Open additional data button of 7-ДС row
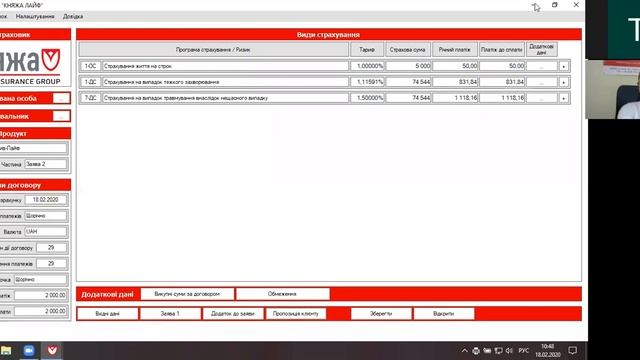Screen dimensions: 640x360 pyautogui.click(x=542, y=98)
